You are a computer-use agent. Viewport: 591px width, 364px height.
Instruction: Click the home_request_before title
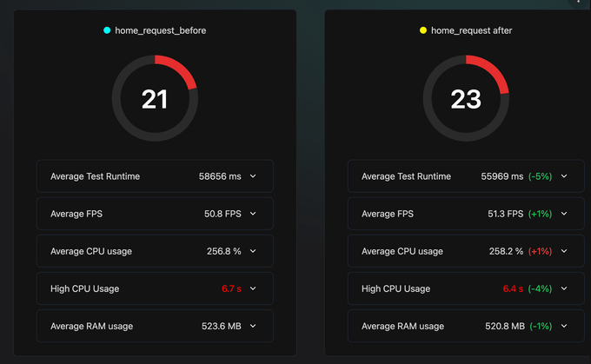coord(161,30)
